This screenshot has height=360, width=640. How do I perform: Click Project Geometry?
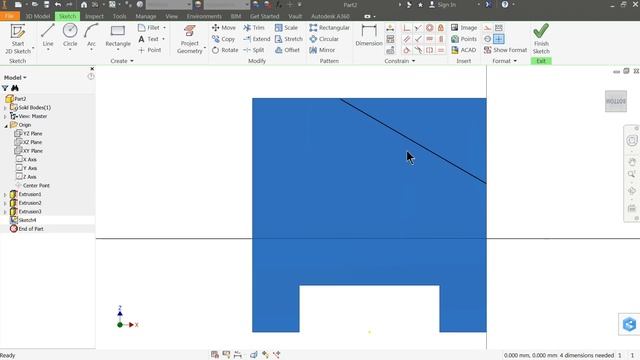click(190, 39)
